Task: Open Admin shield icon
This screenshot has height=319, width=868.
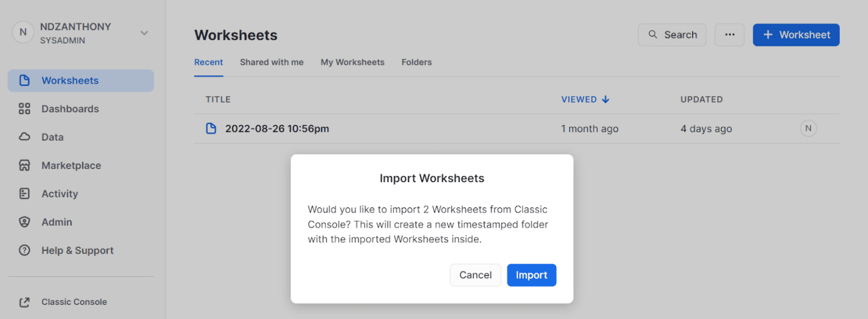Action: pos(24,222)
